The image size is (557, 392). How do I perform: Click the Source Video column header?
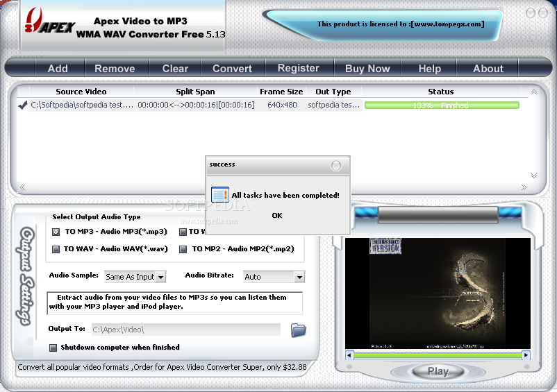tap(81, 92)
